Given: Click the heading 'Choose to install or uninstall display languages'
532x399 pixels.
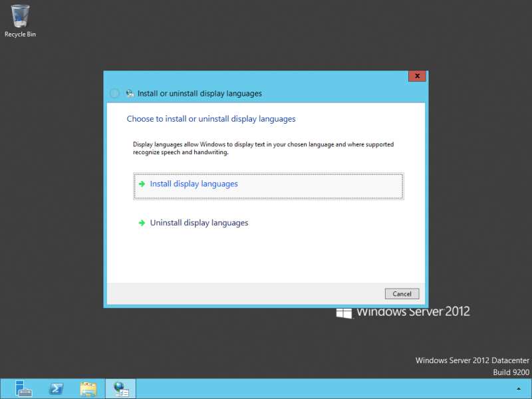Looking at the screenshot, I should tap(211, 119).
